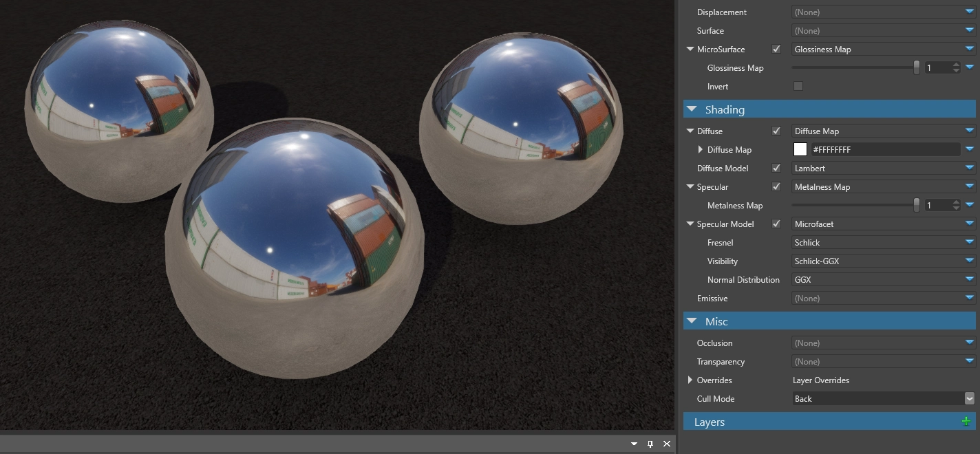The height and width of the screenshot is (454, 980).
Task: Decrement the Metalness value with the down arrow
Action: click(956, 208)
